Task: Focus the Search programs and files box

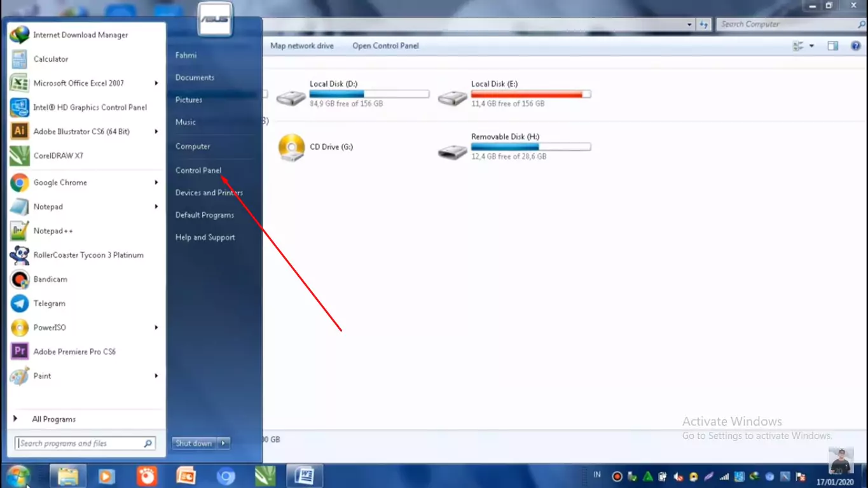Action: tap(85, 443)
